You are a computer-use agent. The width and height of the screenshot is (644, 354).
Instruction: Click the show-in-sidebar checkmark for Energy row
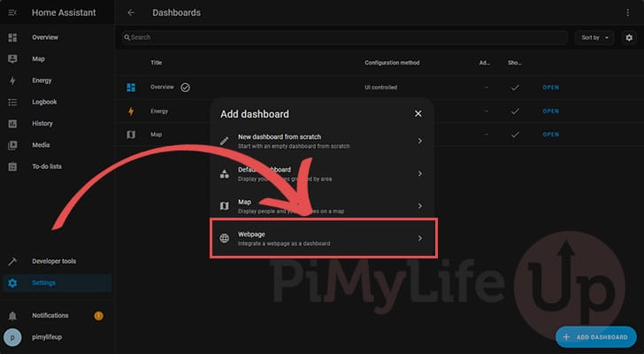pyautogui.click(x=515, y=112)
